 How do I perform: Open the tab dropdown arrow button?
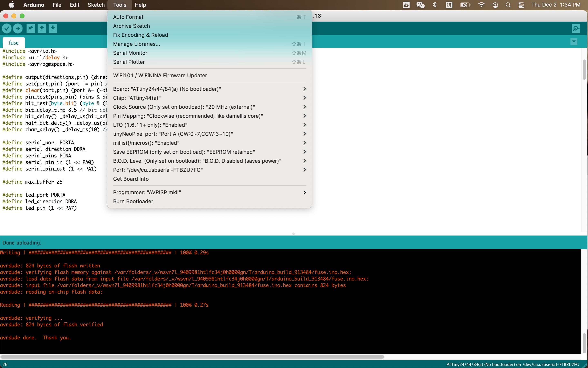(x=574, y=42)
